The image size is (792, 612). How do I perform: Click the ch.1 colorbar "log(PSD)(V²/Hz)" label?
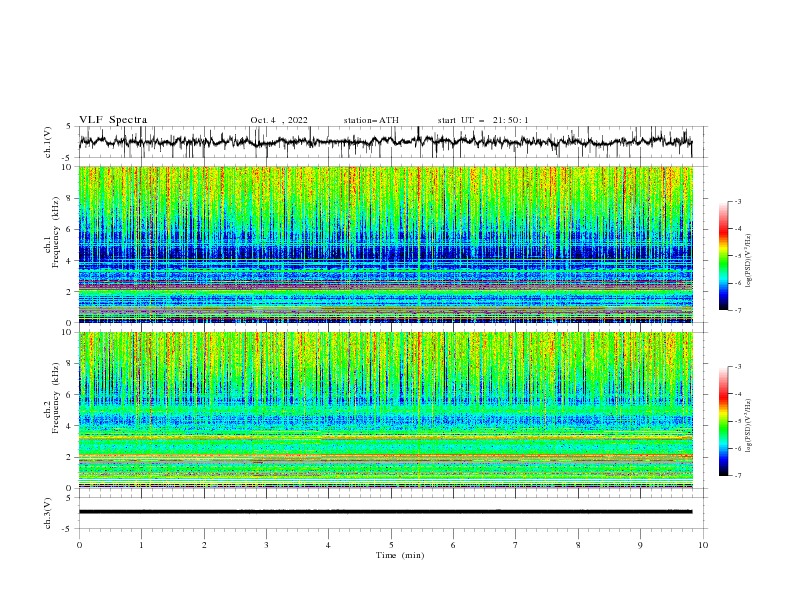(x=749, y=260)
